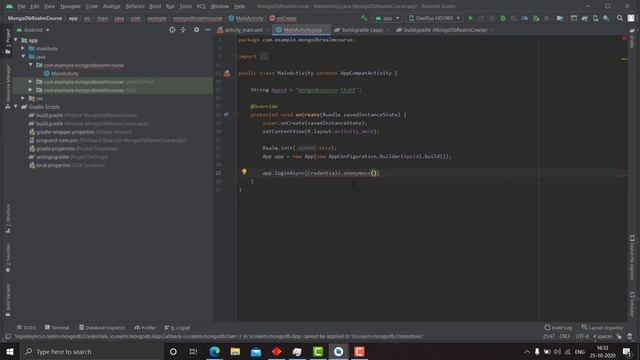The width and height of the screenshot is (640, 360).
Task: Click the Make Project hammer icon
Action: coord(364,18)
